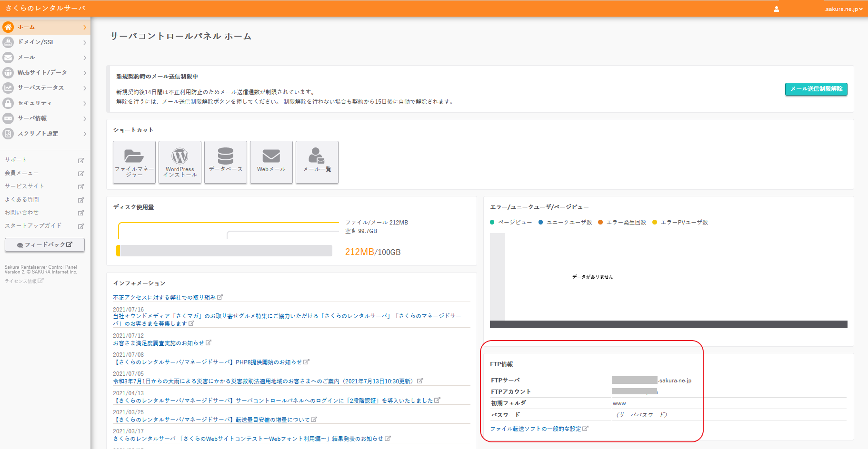Viewport: 868px width, 449px height.
Task: Toggle the Page View legend series
Action: [x=511, y=223]
